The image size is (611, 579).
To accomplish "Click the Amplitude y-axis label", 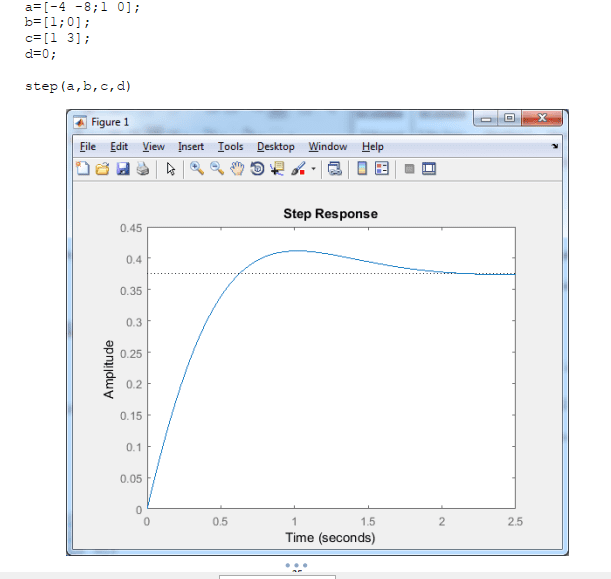I will pos(109,369).
